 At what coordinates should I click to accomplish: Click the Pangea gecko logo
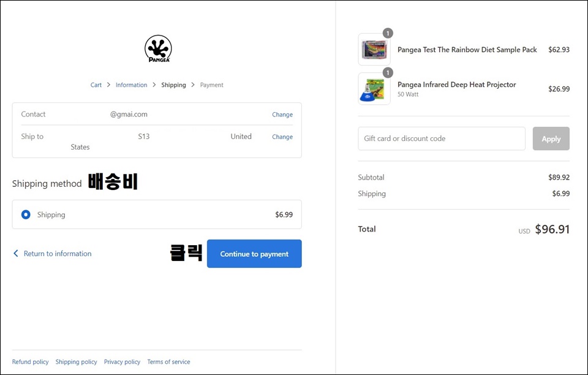[158, 49]
